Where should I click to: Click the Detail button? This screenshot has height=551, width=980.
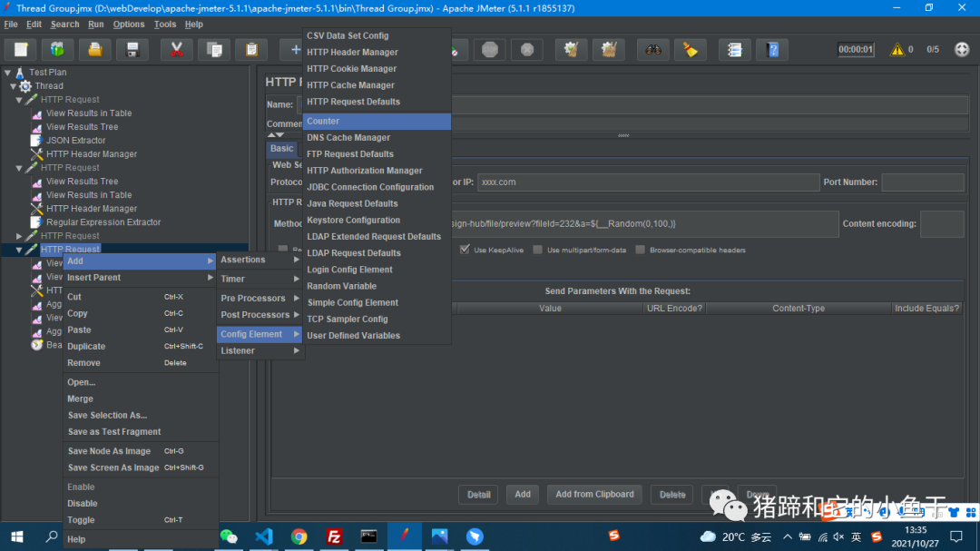click(x=479, y=495)
